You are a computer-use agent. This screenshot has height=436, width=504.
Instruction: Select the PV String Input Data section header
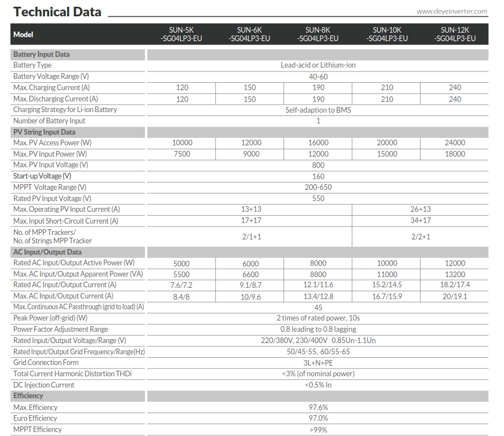point(45,132)
